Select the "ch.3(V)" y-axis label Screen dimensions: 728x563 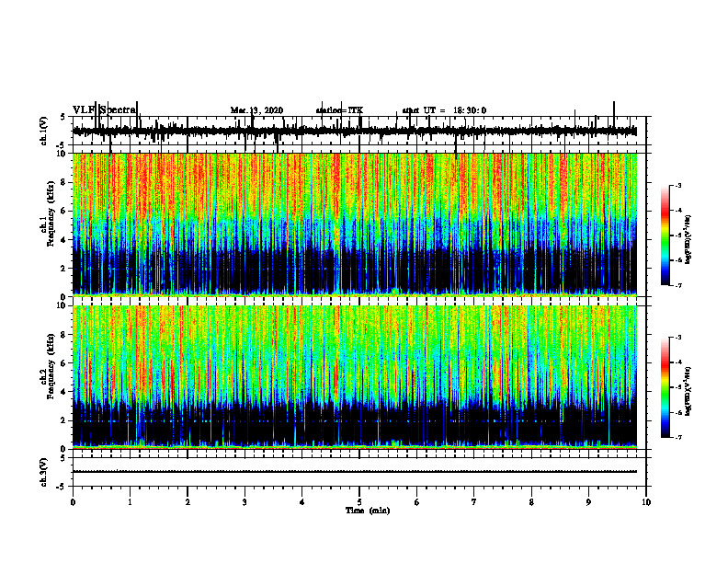tap(44, 472)
